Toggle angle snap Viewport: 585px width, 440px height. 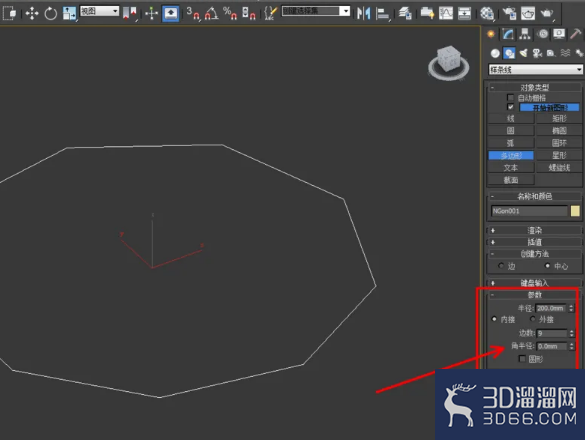pos(211,13)
